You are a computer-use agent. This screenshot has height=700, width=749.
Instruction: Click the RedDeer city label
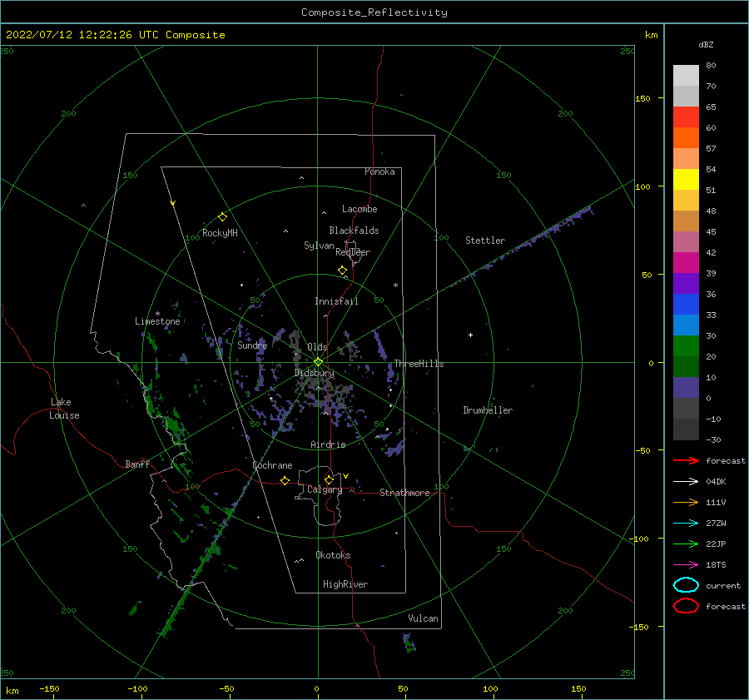point(353,252)
